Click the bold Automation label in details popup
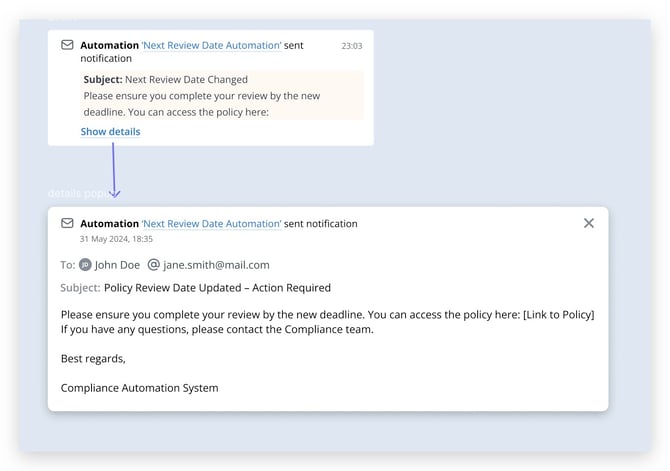Screen dimensions: 670x471 point(109,224)
